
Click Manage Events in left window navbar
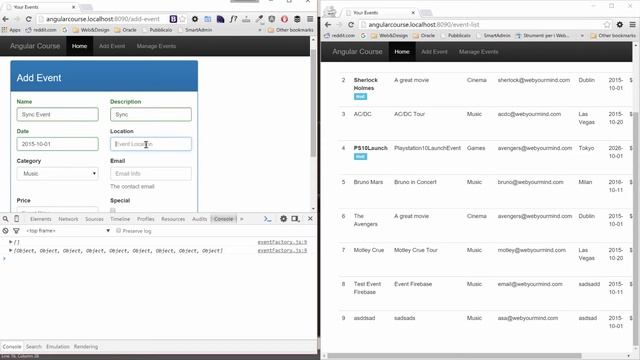156,46
